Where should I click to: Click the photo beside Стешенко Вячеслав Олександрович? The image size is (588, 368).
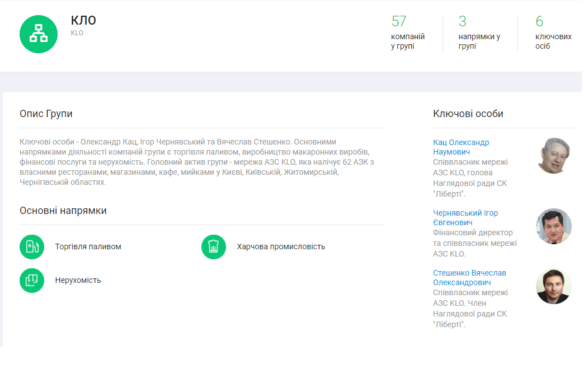click(x=554, y=286)
